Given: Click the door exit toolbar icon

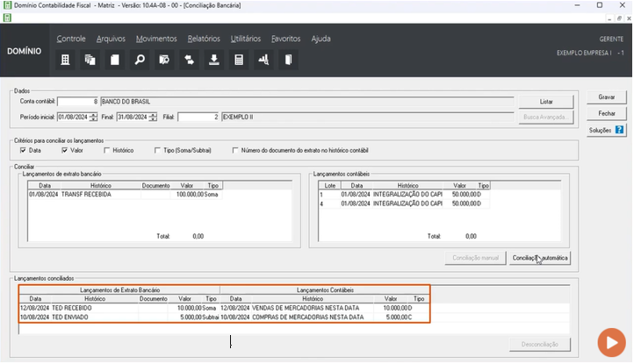Looking at the screenshot, I should click(x=286, y=61).
